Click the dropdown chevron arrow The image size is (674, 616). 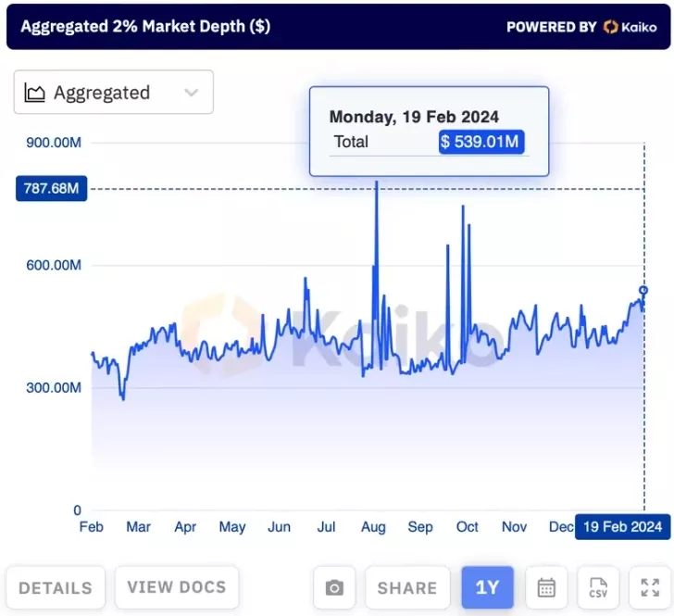[x=192, y=93]
